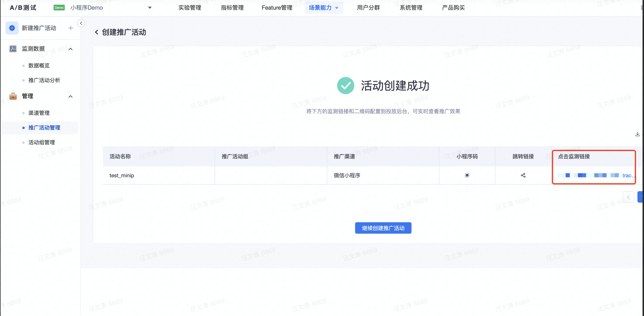Viewport: 644px width, 316px height.
Task: Click the 小程序码 column header
Action: coord(467,156)
